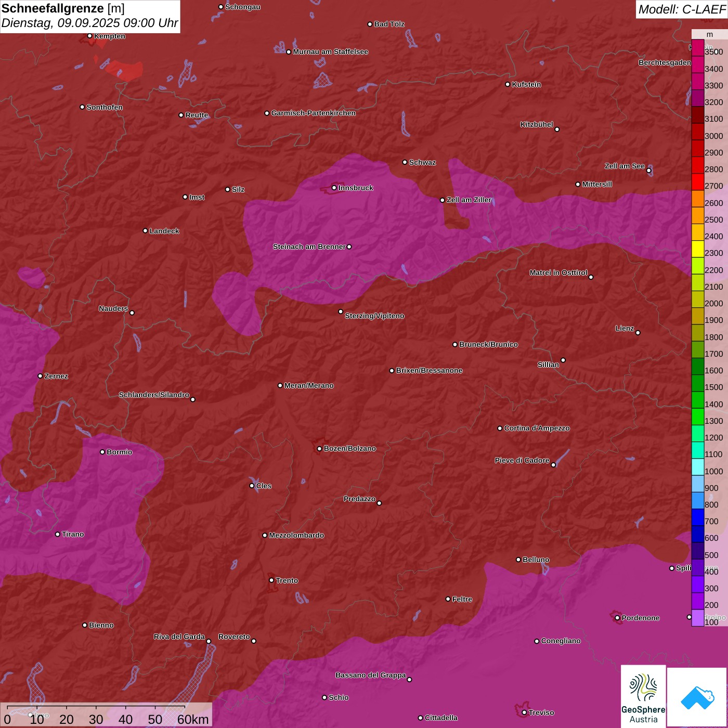The image size is (728, 728).
Task: Select the 3100 m dark red swatch
Action: tap(698, 115)
